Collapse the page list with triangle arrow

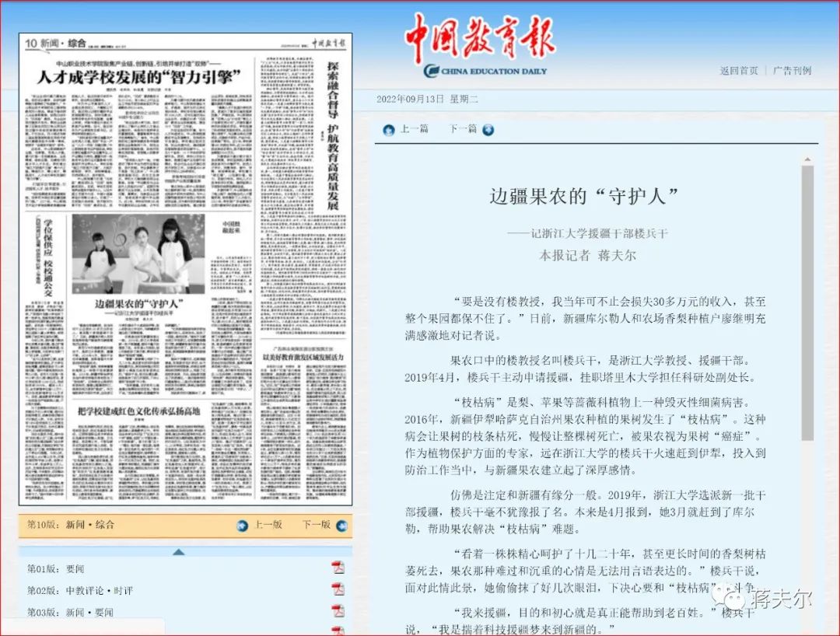178,552
